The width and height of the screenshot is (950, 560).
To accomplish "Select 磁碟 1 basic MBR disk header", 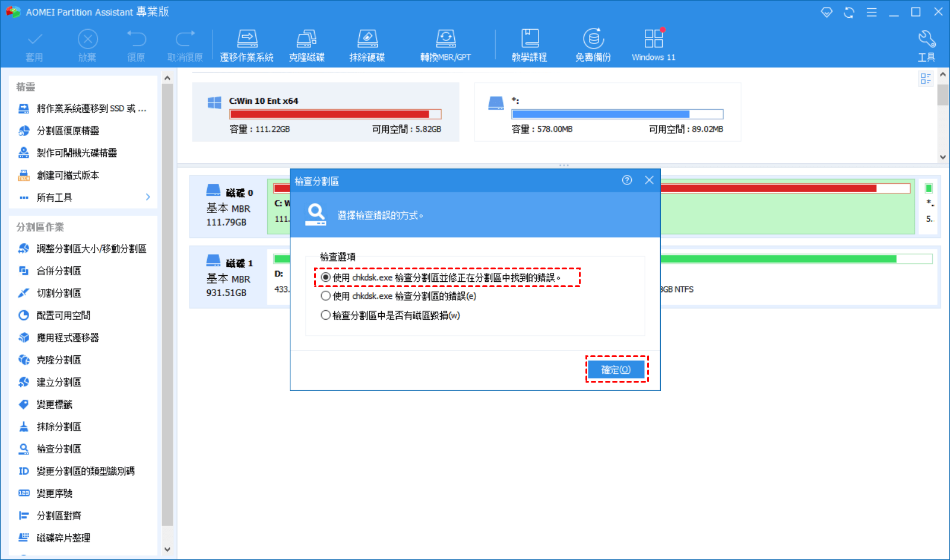I will pyautogui.click(x=229, y=277).
